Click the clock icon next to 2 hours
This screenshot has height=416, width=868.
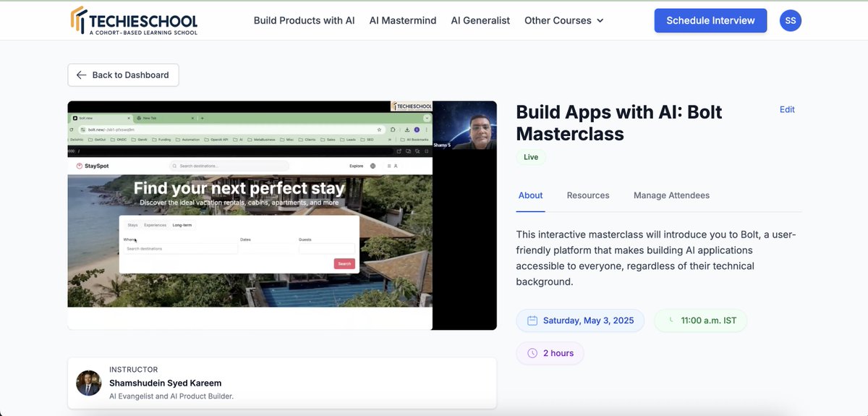(532, 353)
